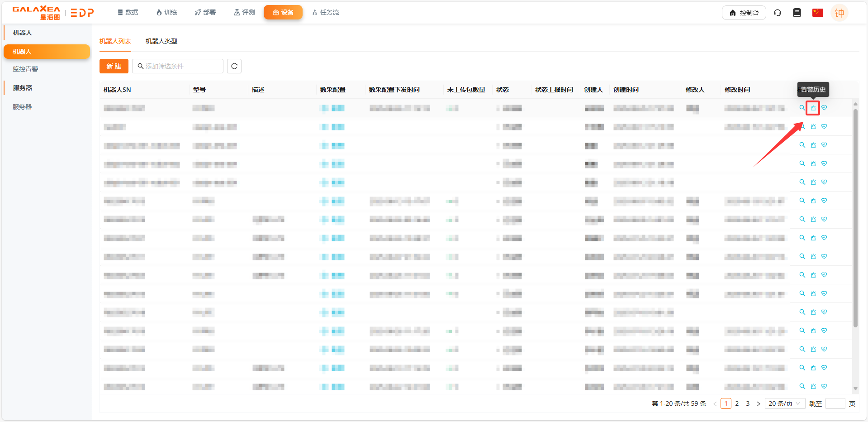Open customer support headset icon
Image resolution: width=868 pixels, height=422 pixels.
point(778,13)
